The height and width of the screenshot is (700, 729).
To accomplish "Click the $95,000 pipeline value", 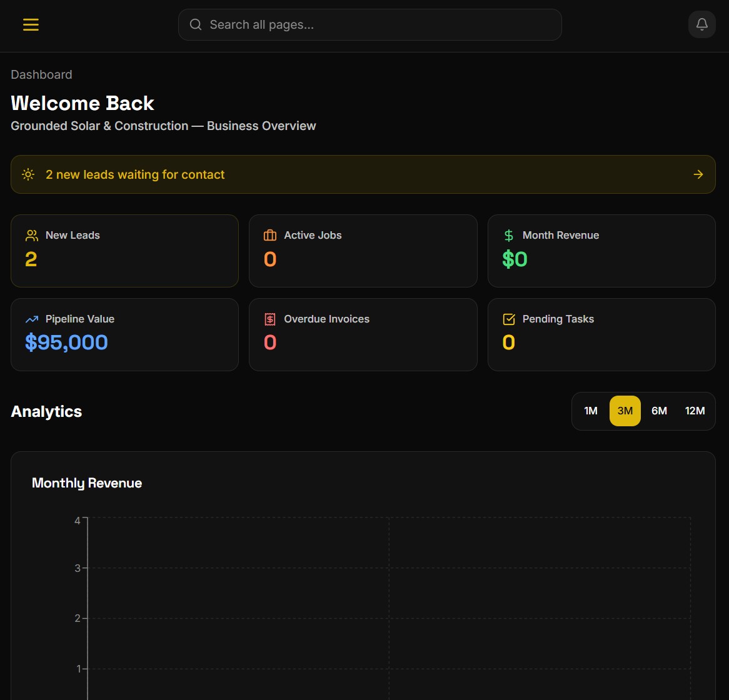I will coord(66,342).
